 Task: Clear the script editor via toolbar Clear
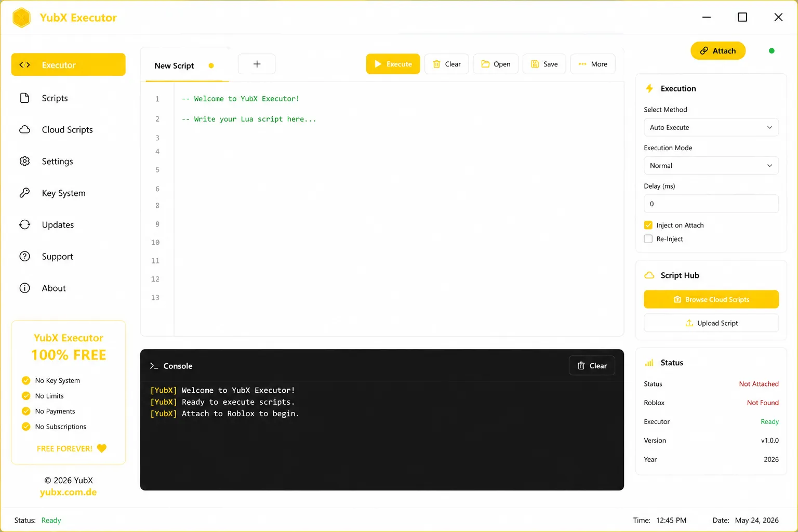[x=447, y=64]
